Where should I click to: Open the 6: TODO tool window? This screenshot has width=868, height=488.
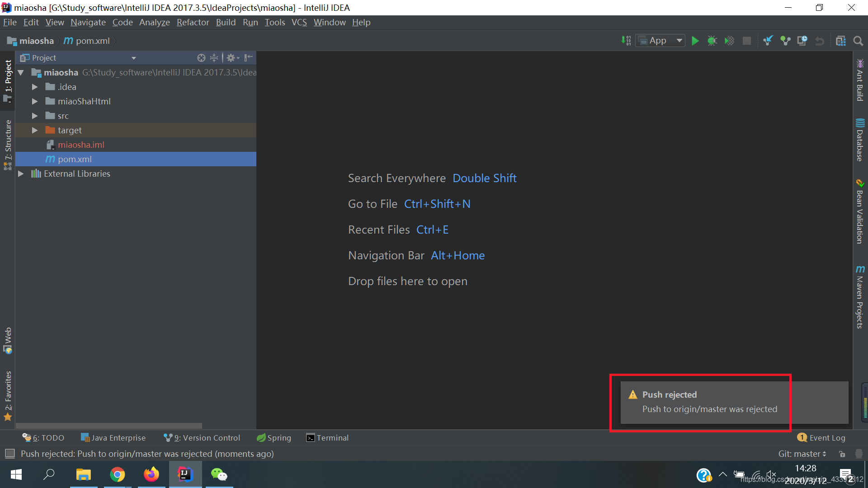pyautogui.click(x=43, y=437)
